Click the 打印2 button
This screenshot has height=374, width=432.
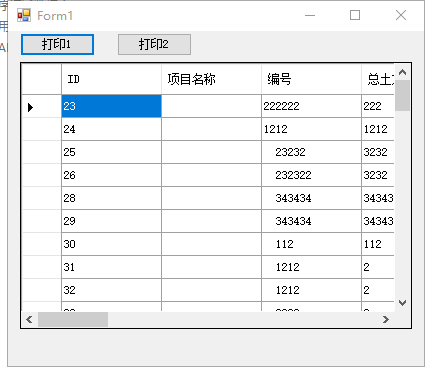pyautogui.click(x=154, y=44)
